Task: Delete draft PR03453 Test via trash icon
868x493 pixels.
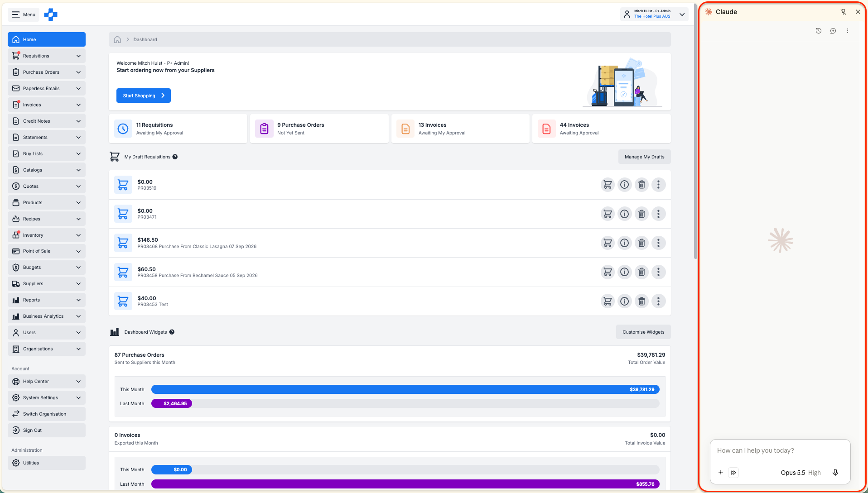Action: [x=641, y=301]
